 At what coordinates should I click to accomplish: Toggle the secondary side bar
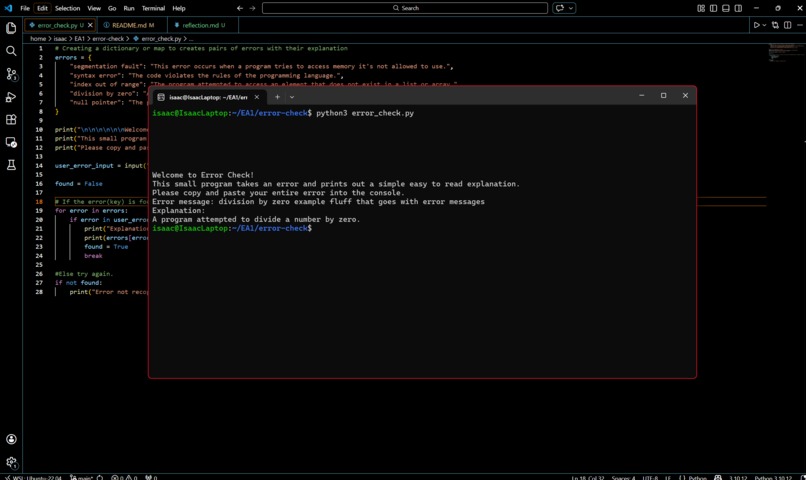click(x=738, y=8)
